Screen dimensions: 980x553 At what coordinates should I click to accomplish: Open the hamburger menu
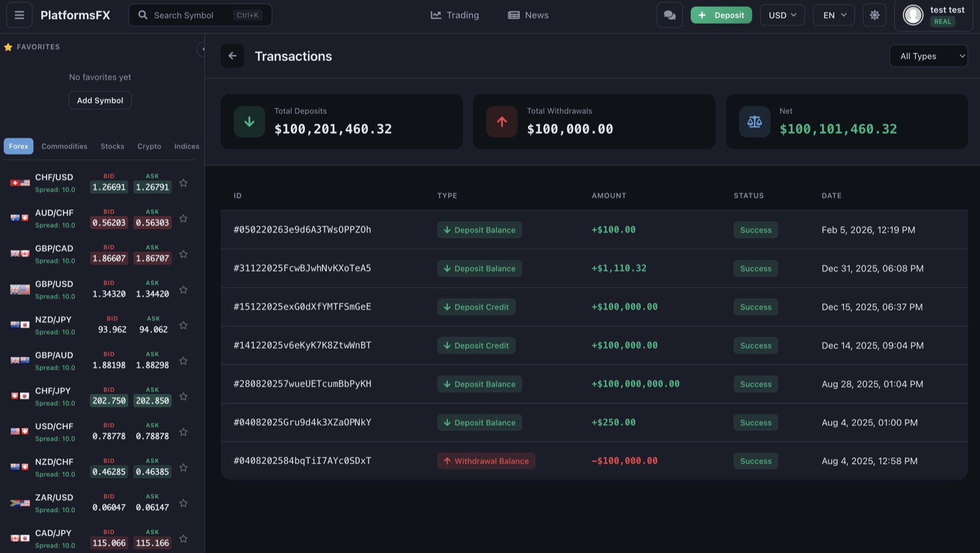pyautogui.click(x=19, y=15)
